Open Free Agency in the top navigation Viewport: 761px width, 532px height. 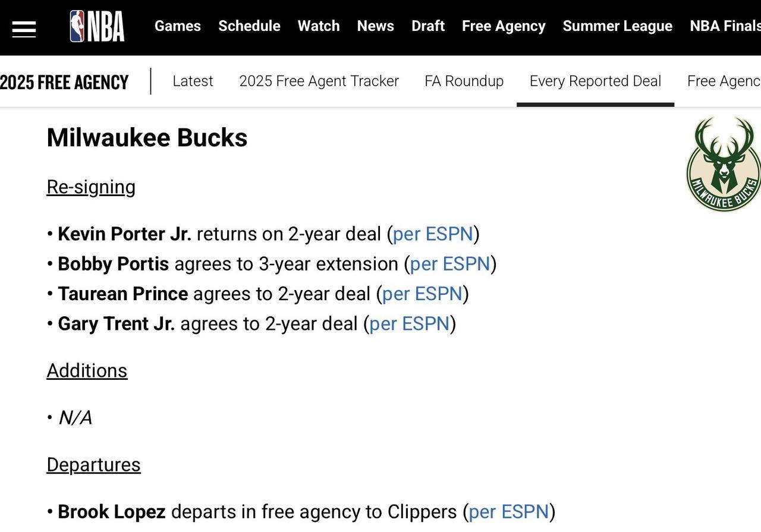(504, 26)
